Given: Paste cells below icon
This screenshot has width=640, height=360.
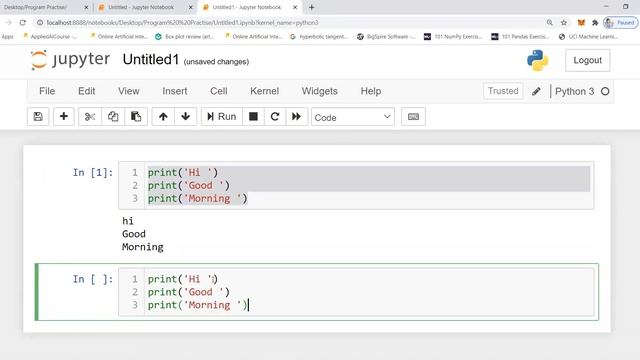Looking at the screenshot, I should 136,117.
